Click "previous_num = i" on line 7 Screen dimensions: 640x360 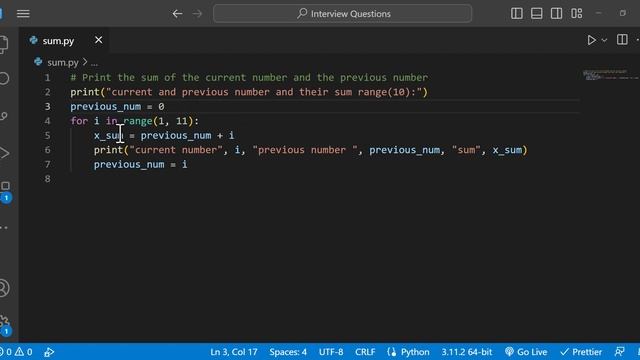pyautogui.click(x=140, y=164)
